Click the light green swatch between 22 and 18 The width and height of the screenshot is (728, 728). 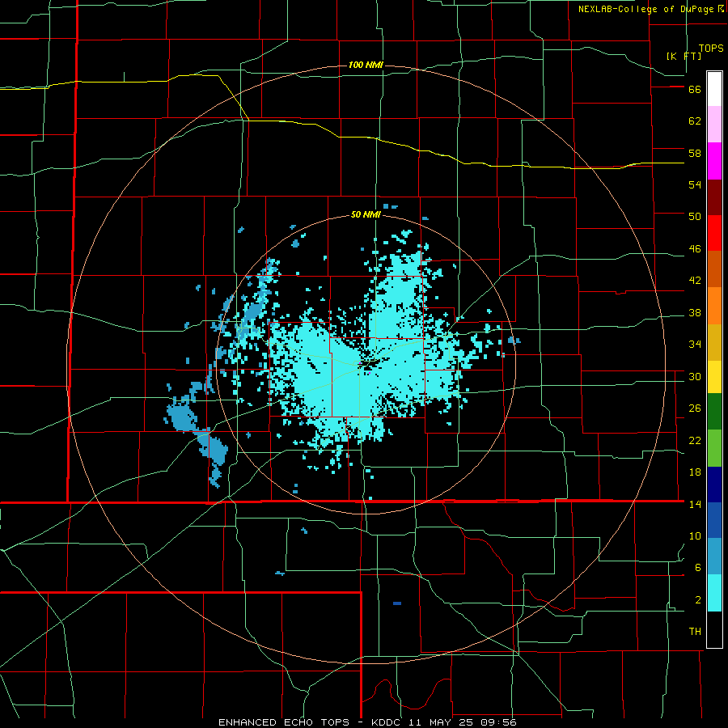(x=714, y=448)
